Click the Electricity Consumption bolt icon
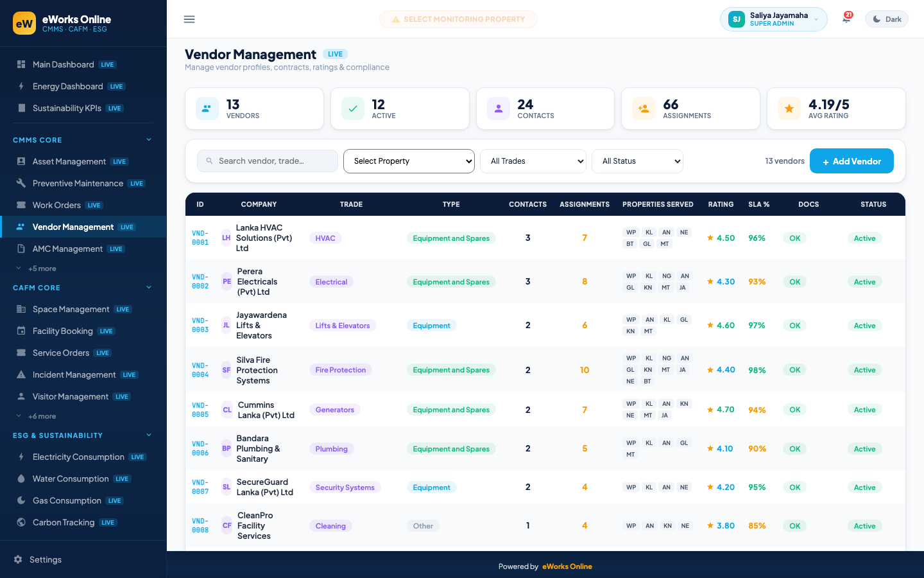 click(21, 457)
